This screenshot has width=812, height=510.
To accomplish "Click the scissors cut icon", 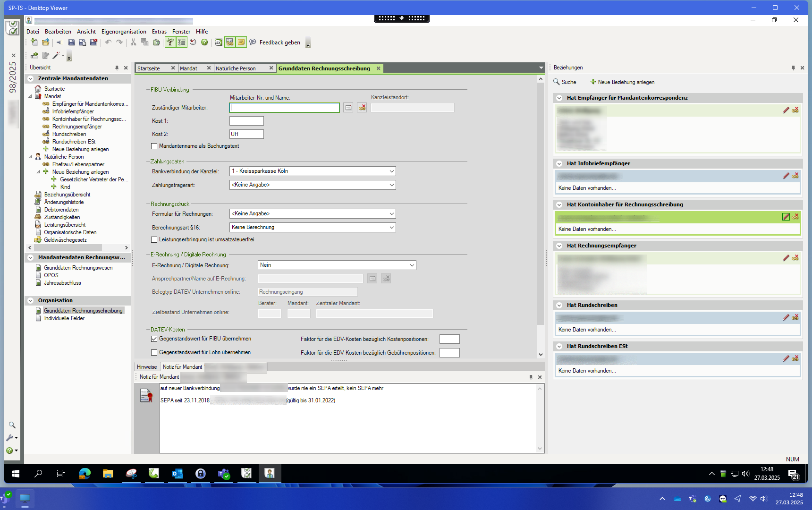I will pos(133,42).
